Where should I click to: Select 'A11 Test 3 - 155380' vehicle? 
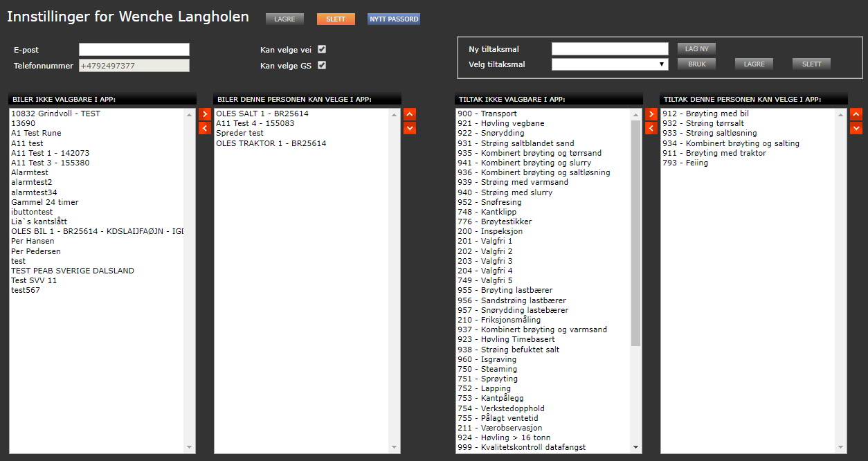[97, 163]
